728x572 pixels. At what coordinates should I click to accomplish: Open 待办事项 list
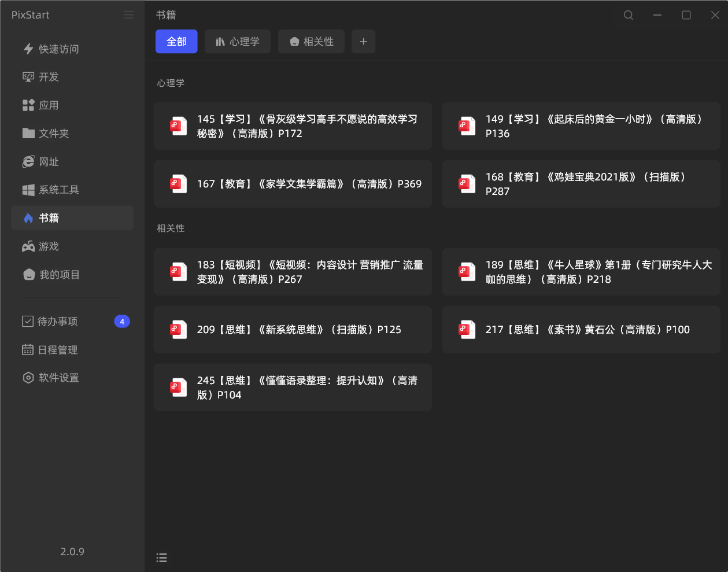72,321
